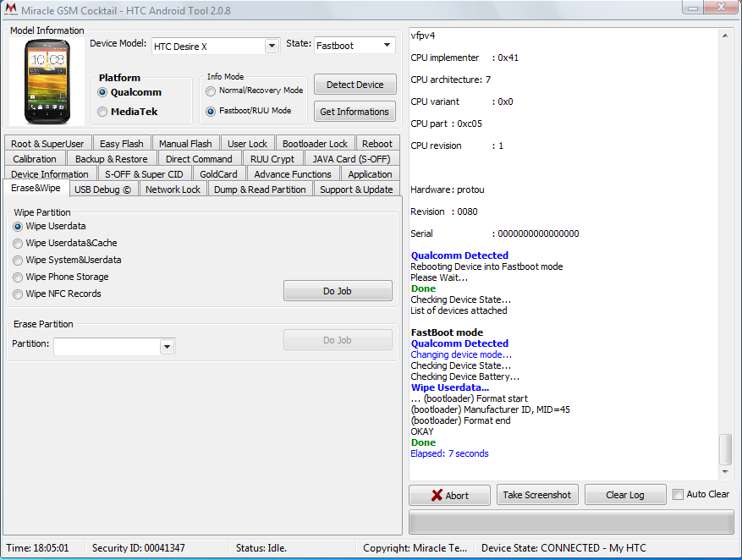Open the Bootloader Lock tab
The image size is (742, 560).
point(316,143)
